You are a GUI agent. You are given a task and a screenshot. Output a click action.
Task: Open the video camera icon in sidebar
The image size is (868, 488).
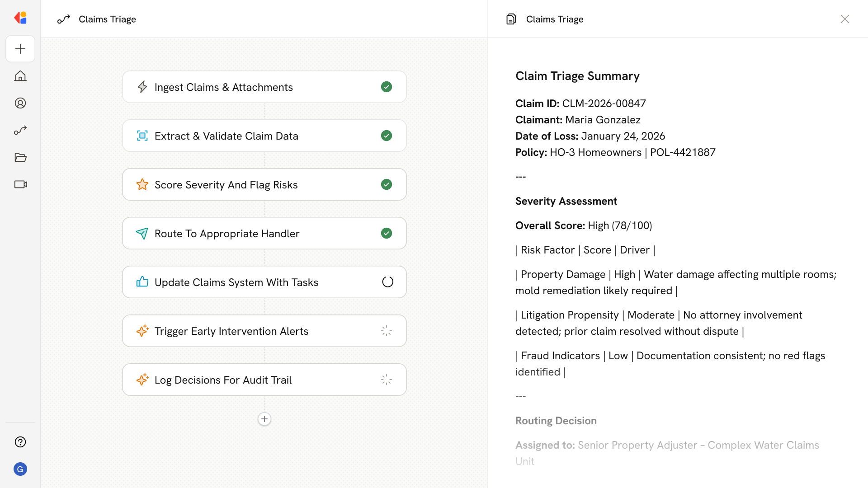[x=20, y=184]
